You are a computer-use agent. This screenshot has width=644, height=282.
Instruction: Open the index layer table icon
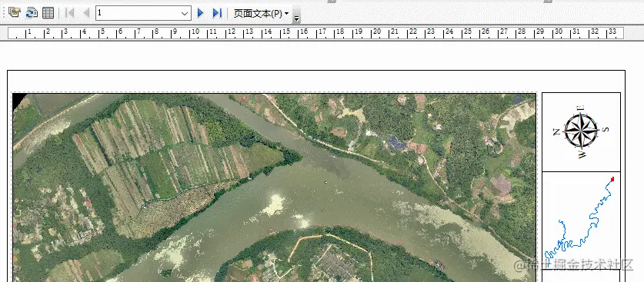point(48,13)
